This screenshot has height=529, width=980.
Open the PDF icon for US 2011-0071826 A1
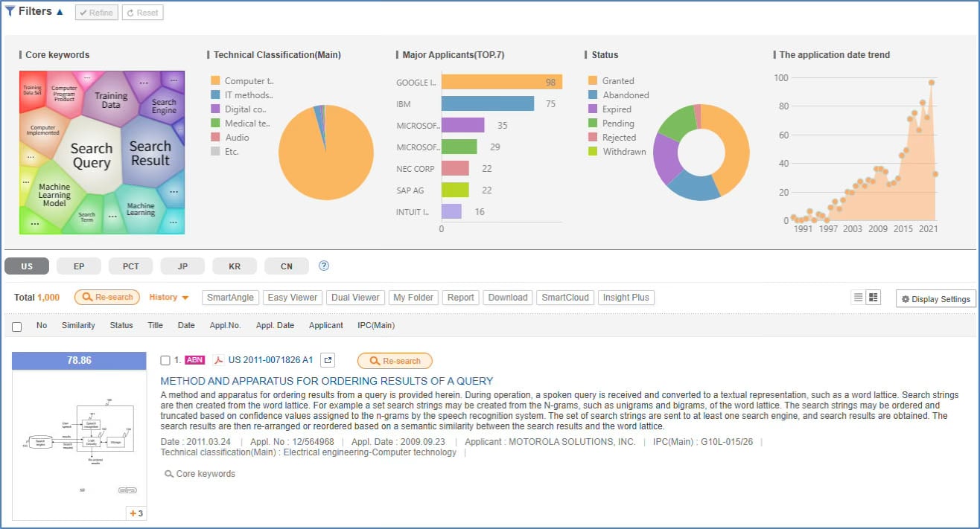click(x=219, y=360)
